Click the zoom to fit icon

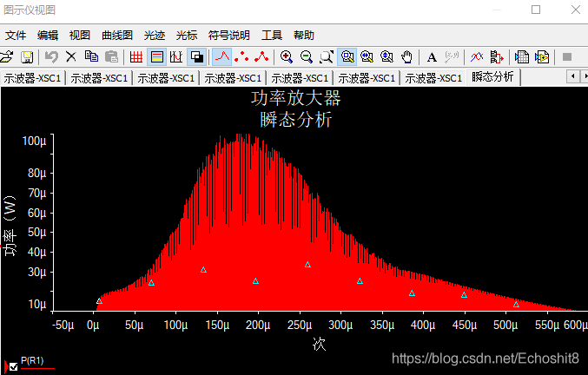point(327,57)
